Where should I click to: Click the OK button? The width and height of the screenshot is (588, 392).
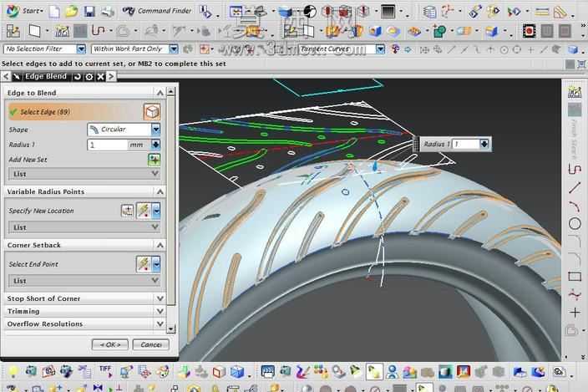tap(110, 344)
